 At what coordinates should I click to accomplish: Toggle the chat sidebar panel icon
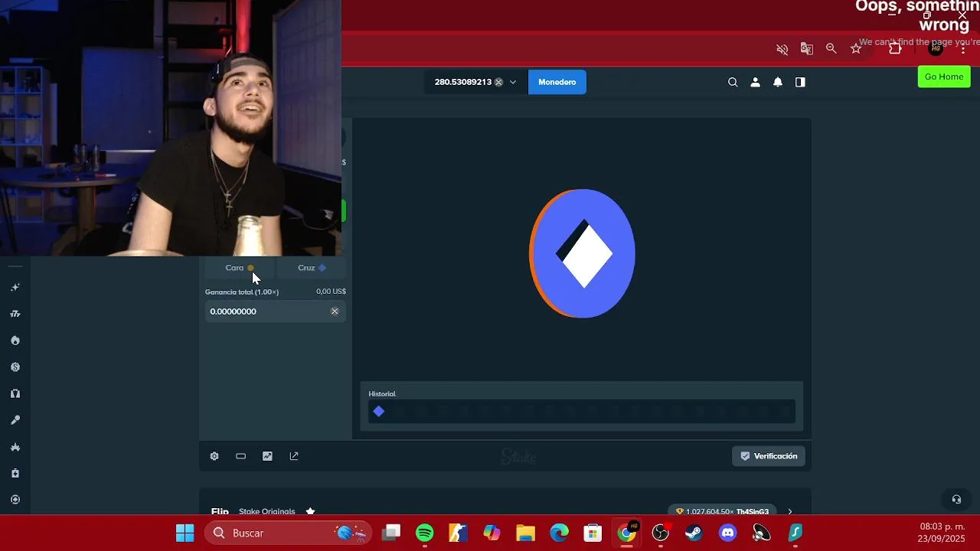[800, 82]
